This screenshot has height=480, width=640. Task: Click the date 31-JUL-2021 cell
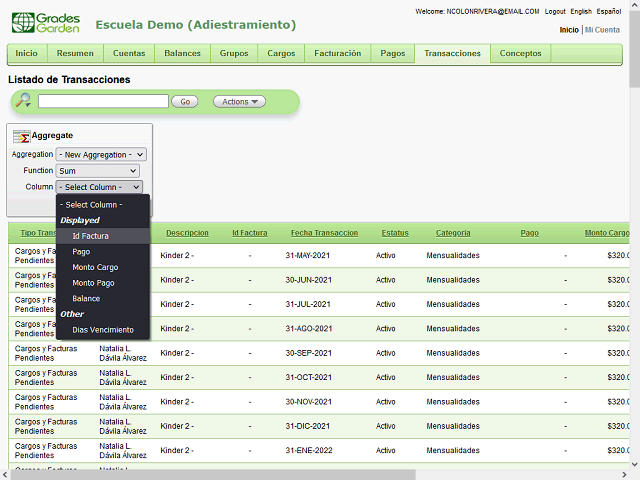pyautogui.click(x=308, y=304)
